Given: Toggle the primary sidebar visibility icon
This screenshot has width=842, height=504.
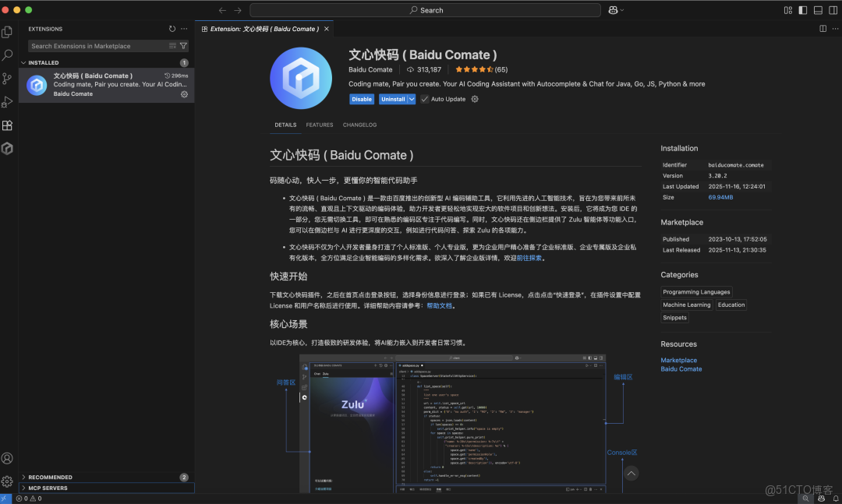Looking at the screenshot, I should 803,10.
